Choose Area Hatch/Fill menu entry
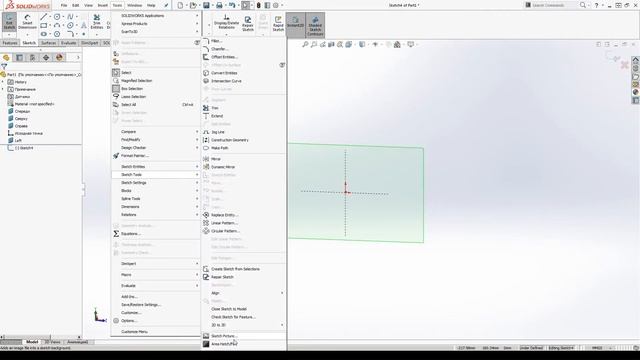 tap(244, 344)
